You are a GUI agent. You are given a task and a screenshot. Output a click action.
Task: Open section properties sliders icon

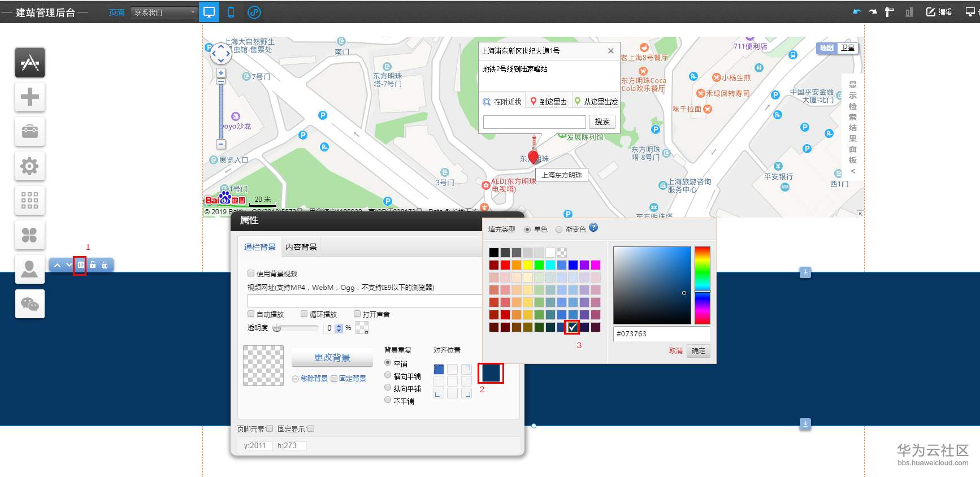[x=81, y=265]
